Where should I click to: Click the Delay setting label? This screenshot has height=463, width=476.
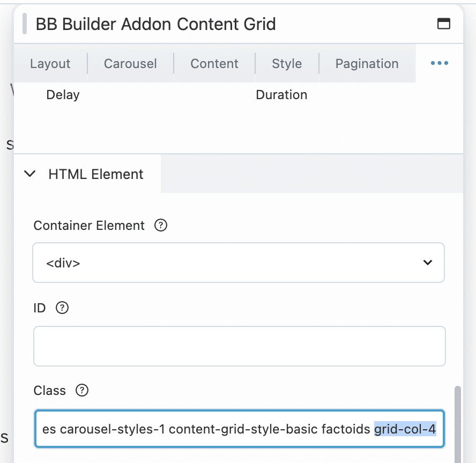(x=63, y=95)
